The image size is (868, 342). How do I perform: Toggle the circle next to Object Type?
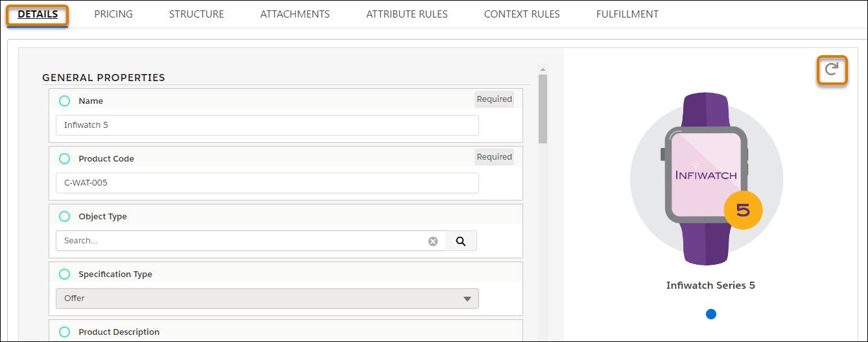(x=64, y=216)
